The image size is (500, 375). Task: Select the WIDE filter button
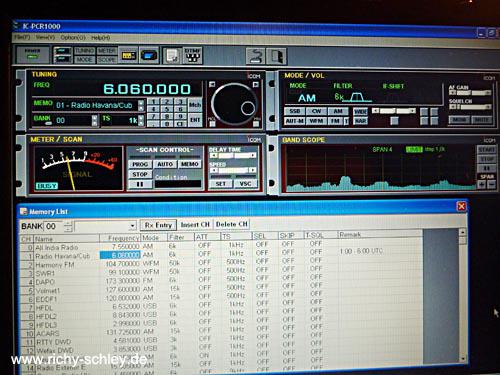click(360, 112)
